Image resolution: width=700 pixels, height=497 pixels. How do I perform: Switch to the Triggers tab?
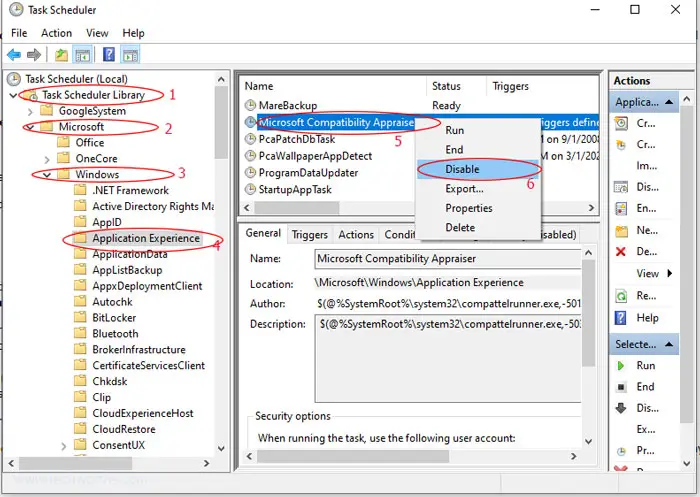(309, 234)
